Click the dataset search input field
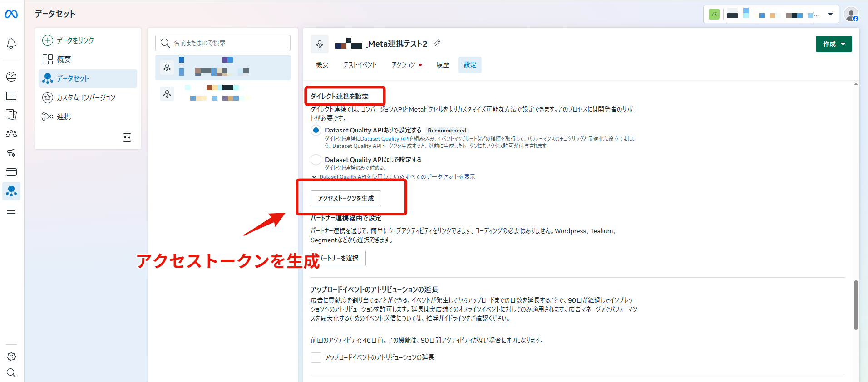Image resolution: width=868 pixels, height=382 pixels. (223, 43)
